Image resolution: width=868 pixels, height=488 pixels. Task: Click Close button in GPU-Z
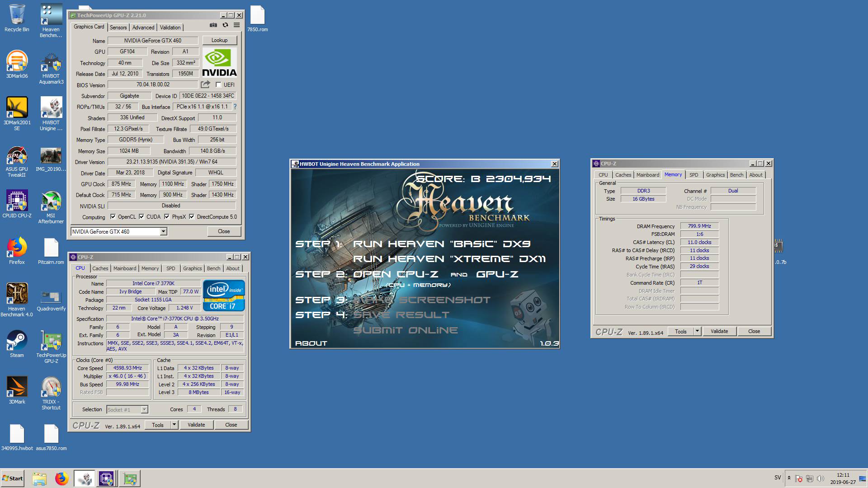pyautogui.click(x=224, y=231)
